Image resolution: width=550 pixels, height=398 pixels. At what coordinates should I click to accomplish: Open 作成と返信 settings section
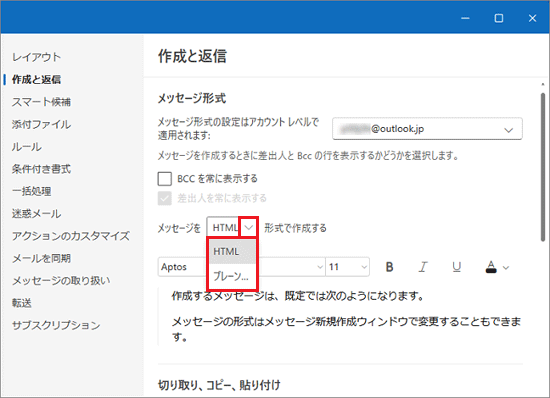[x=36, y=80]
